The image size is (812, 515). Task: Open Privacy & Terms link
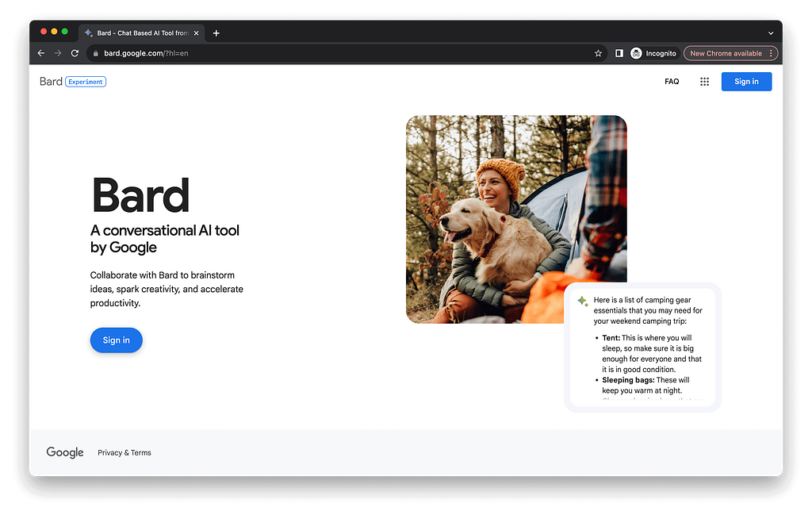(124, 453)
